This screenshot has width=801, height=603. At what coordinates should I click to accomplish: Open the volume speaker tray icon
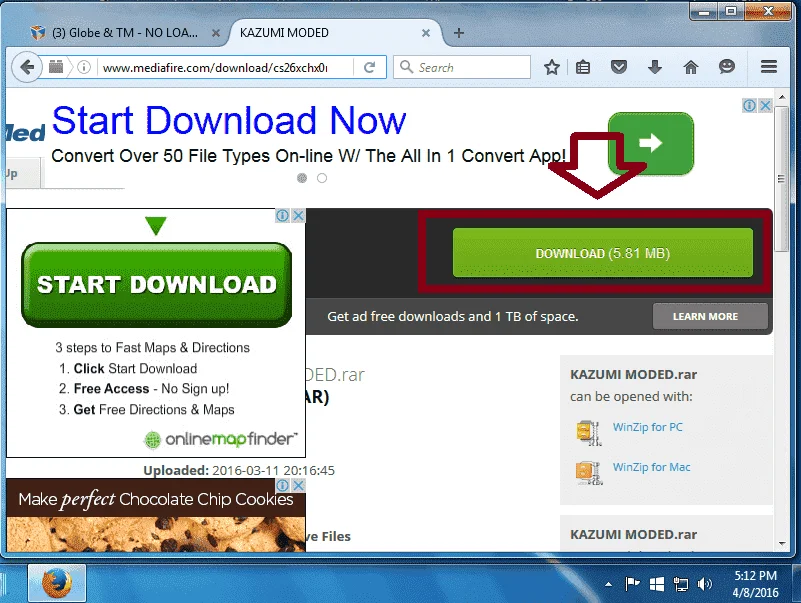click(704, 584)
